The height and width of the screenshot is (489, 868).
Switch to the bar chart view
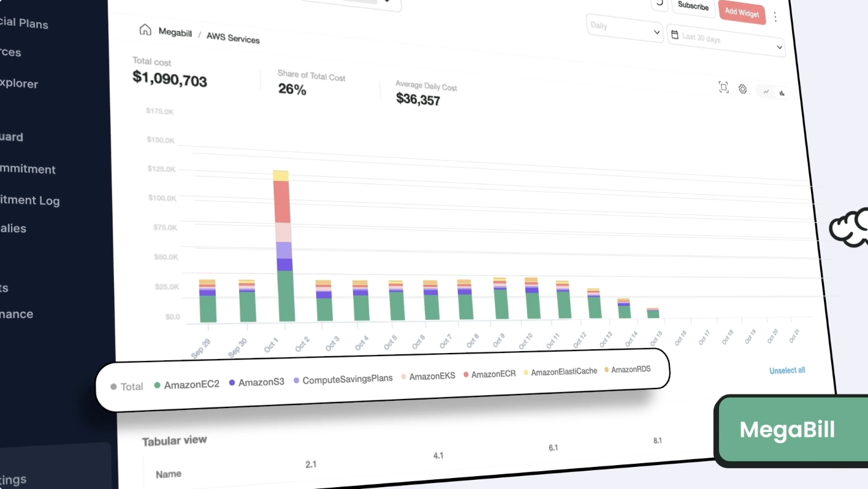[x=782, y=93]
